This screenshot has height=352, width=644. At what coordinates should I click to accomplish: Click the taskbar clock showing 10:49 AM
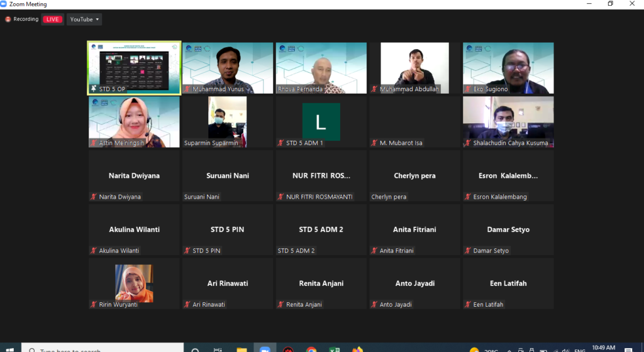(603, 348)
